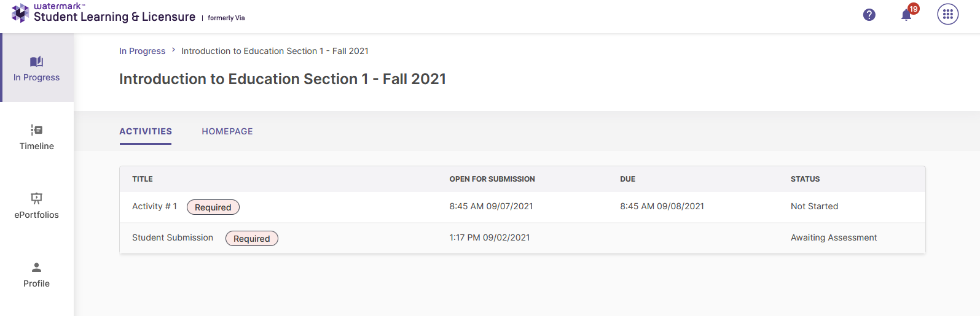
Task: Click the OPEN FOR SUBMISSION column header
Action: click(x=492, y=179)
